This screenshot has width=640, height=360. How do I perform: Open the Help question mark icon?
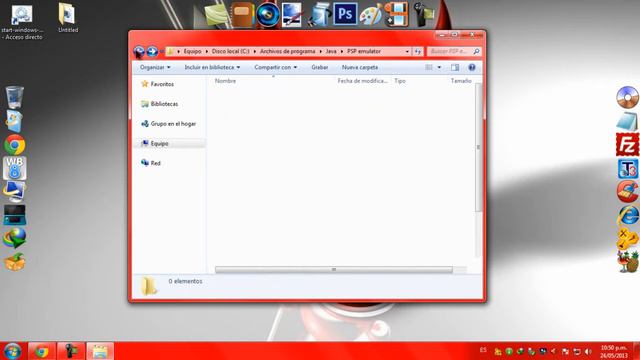click(472, 67)
